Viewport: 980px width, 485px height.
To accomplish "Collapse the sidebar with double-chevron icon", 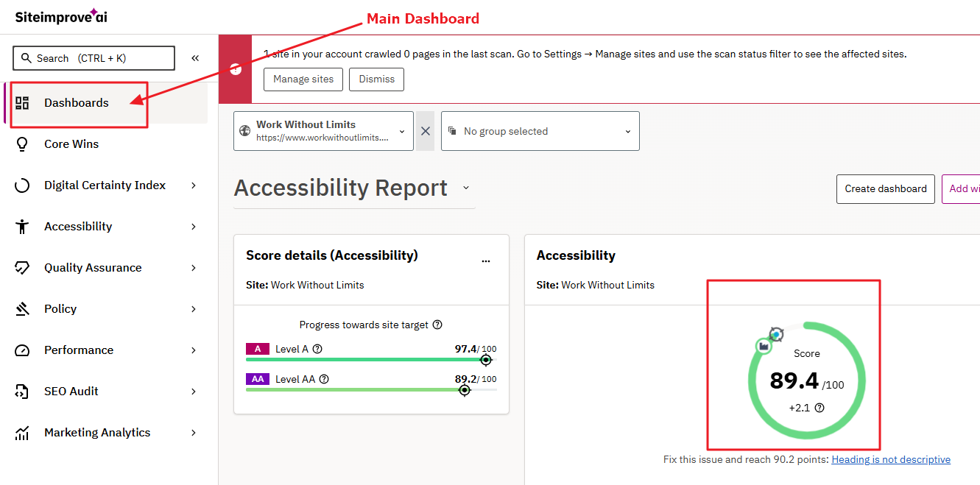I will [x=195, y=58].
